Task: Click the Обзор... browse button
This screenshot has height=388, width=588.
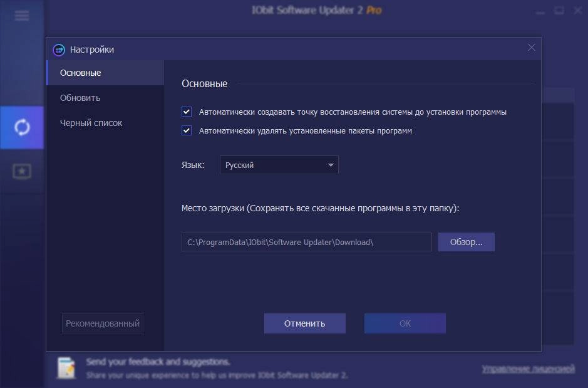Action: [x=466, y=242]
